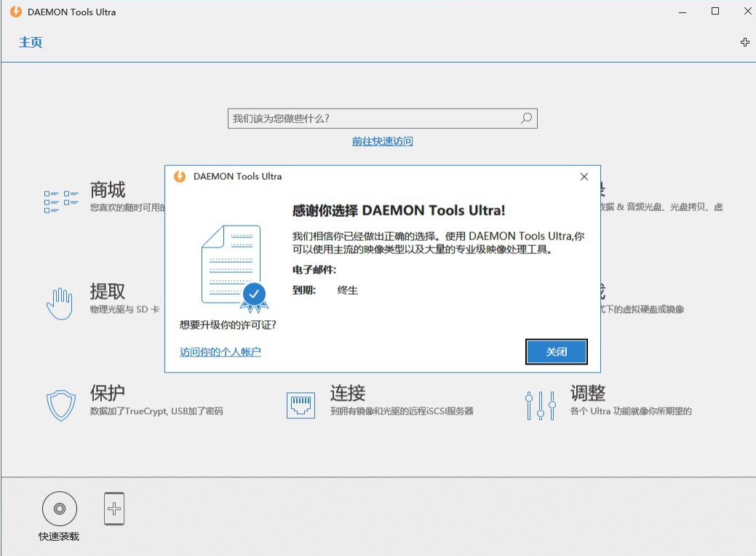Screen dimensions: 756x556
Task: Open the 保护 heading text
Action: pyautogui.click(x=108, y=393)
